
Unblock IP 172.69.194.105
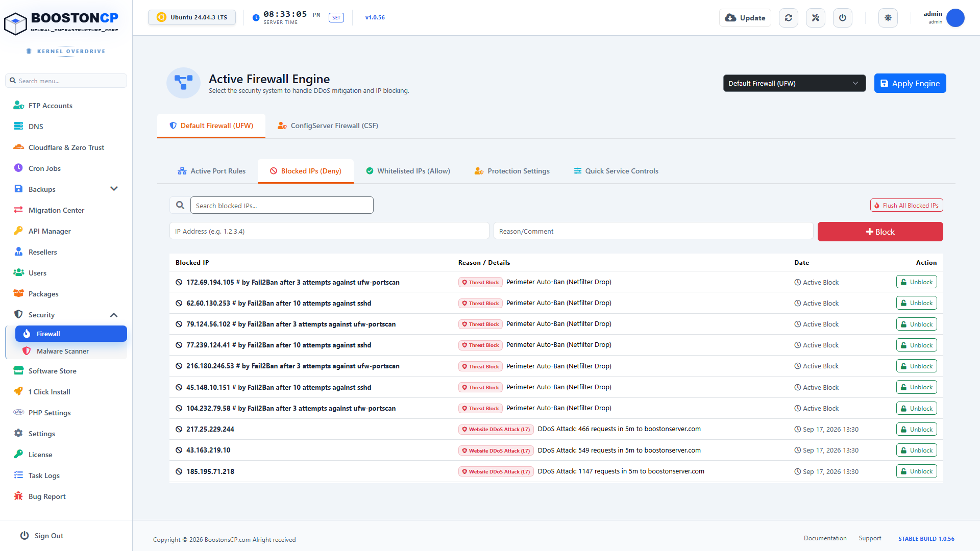[917, 282]
